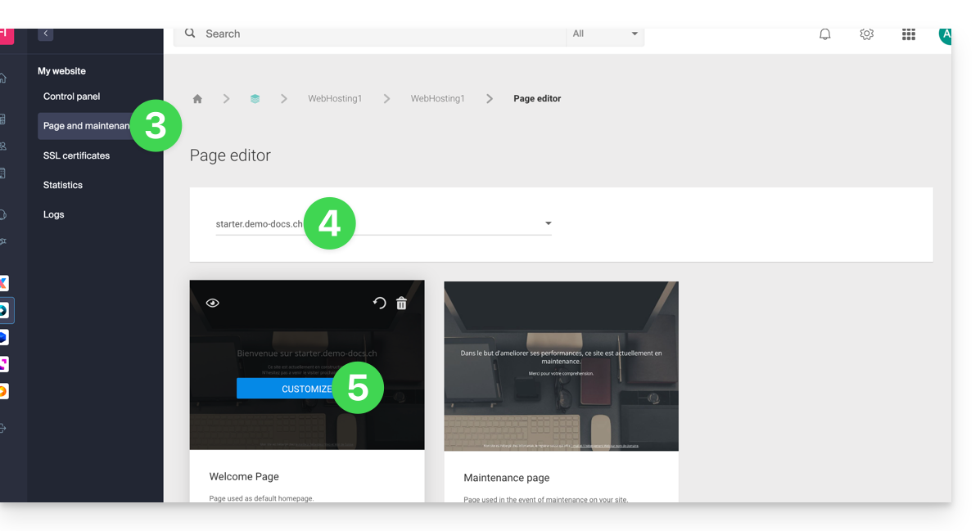Screen dimensions: 980x531
Task: Click the search magnifier icon
Action: pos(190,34)
